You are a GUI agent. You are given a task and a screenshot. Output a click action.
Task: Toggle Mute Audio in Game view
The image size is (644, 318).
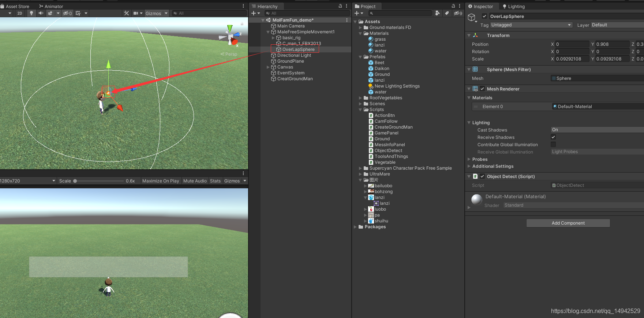(x=195, y=181)
